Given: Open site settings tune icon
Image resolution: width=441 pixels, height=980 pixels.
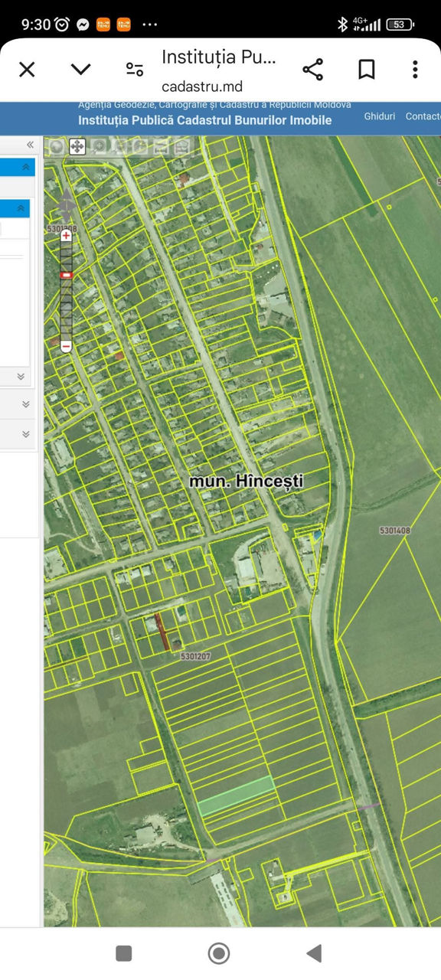Looking at the screenshot, I should [135, 70].
